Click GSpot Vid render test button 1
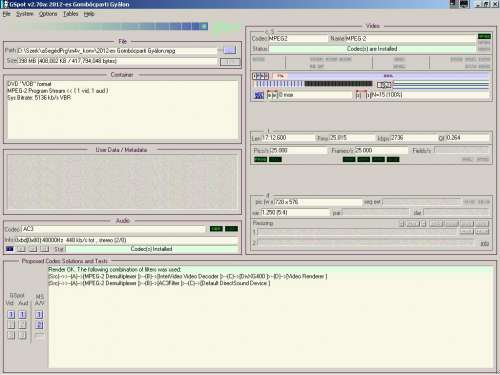Screen dimensions: 500x375 11,314
